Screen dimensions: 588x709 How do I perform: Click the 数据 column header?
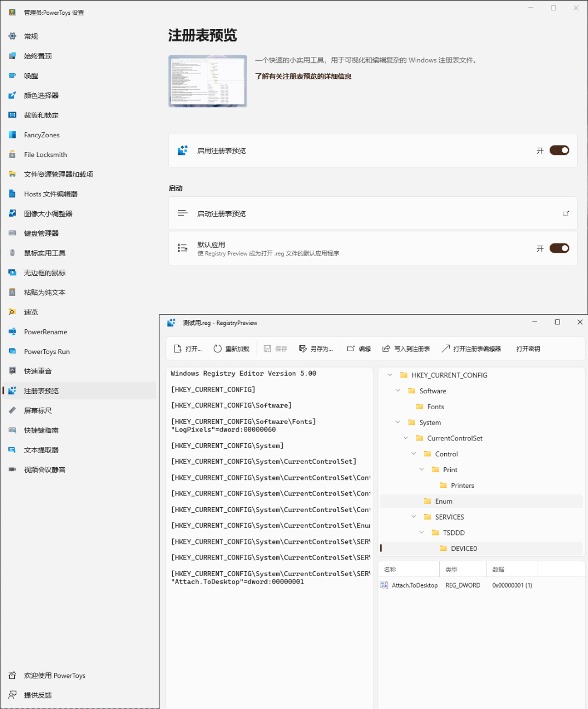coord(512,569)
